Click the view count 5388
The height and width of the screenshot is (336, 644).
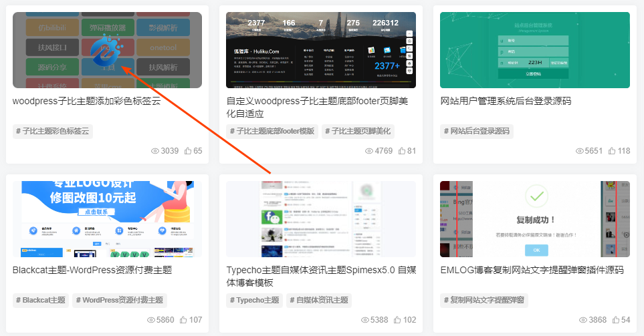coord(379,320)
